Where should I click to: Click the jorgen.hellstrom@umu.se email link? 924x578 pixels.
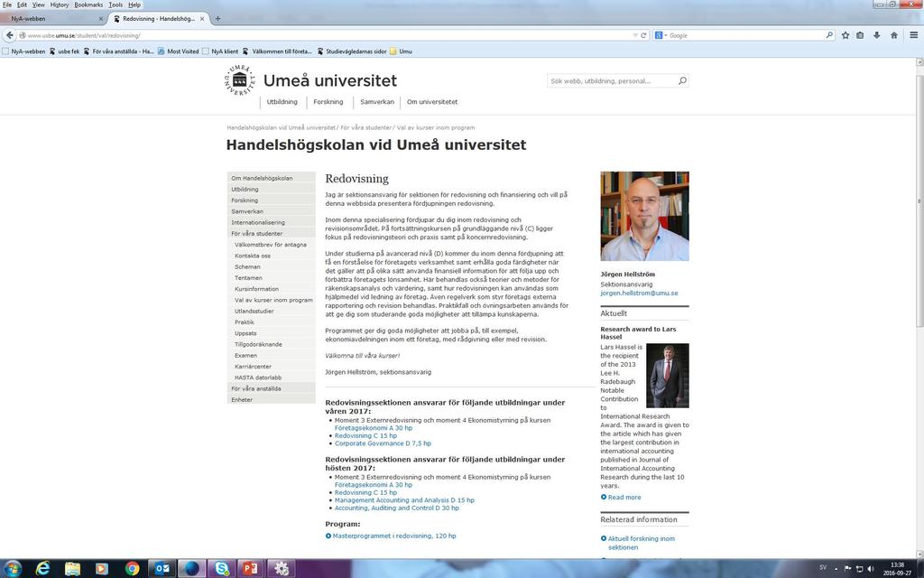pyautogui.click(x=639, y=294)
